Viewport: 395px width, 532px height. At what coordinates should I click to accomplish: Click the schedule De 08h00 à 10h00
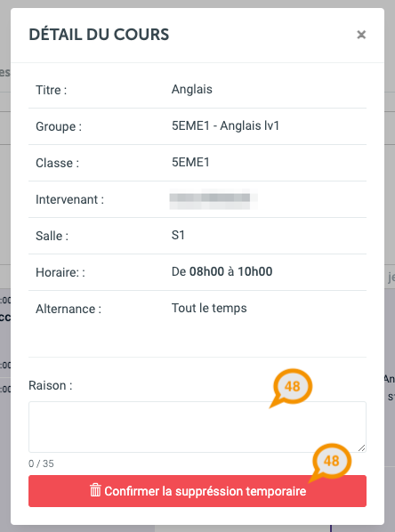222,271
